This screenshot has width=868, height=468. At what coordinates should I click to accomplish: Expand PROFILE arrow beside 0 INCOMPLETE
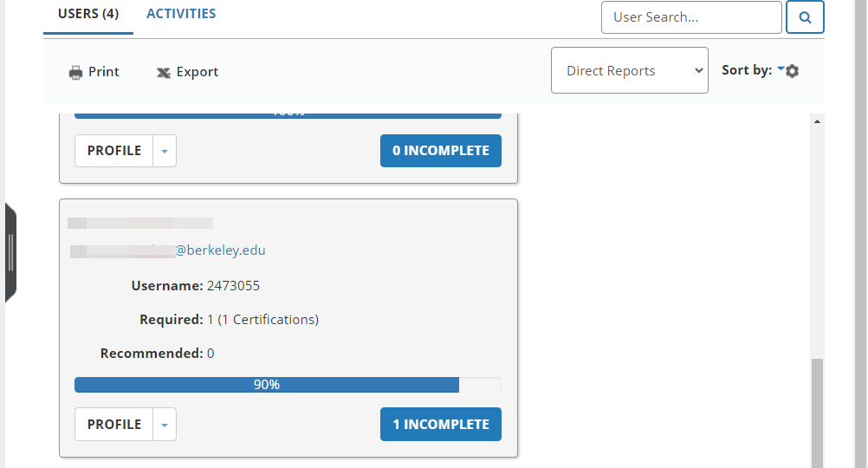click(x=165, y=151)
